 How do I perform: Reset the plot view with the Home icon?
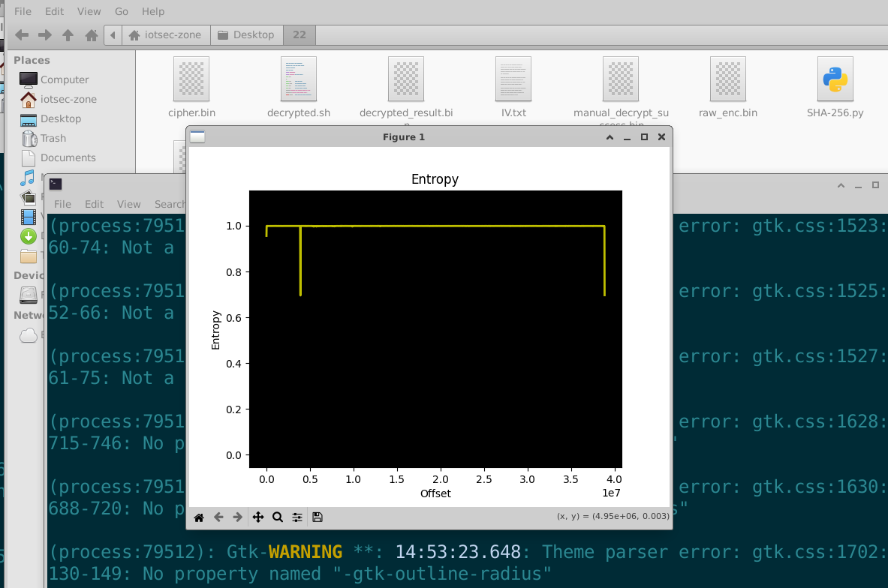[x=199, y=517]
